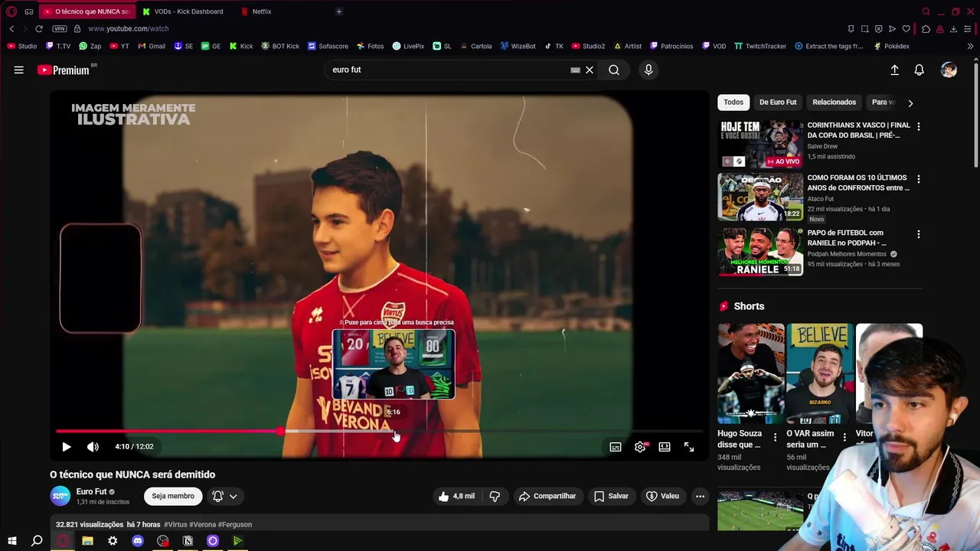Viewport: 980px width, 551px height.
Task: Show hidden bookmarks with double chevron
Action: (x=971, y=46)
